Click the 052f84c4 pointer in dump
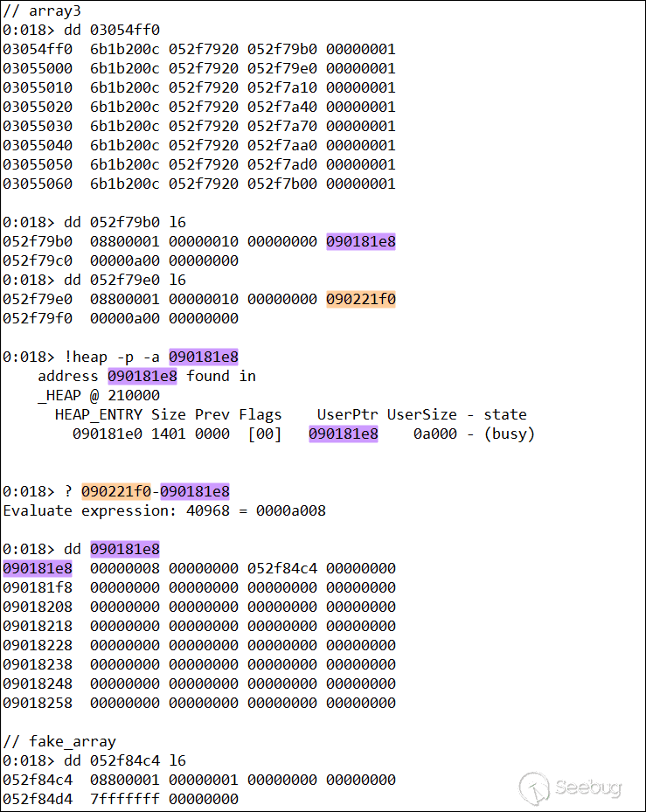Screen dimensions: 646x812 point(281,568)
